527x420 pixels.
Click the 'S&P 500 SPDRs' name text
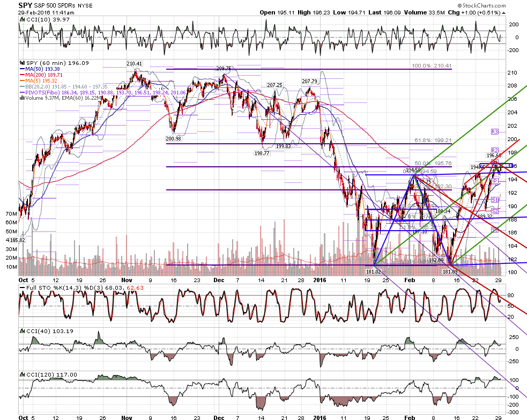tap(55, 6)
